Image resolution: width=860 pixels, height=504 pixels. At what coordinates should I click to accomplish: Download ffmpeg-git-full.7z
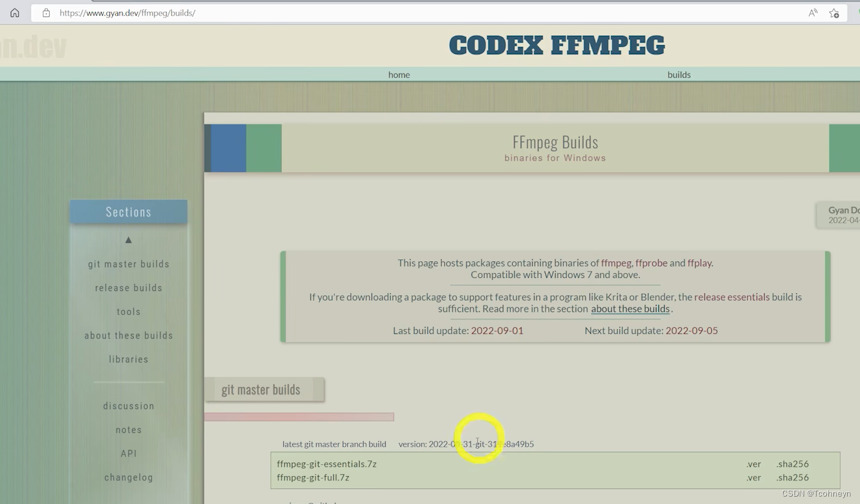(x=313, y=477)
